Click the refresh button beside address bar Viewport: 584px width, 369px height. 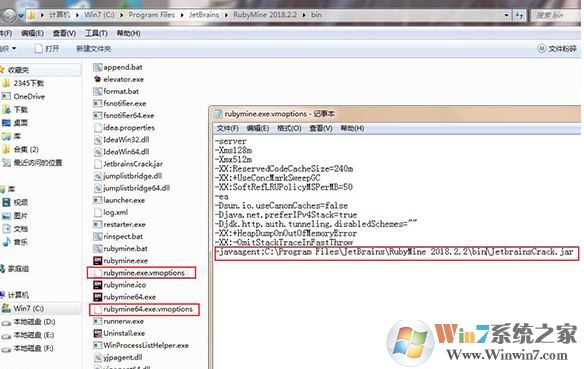(x=519, y=15)
